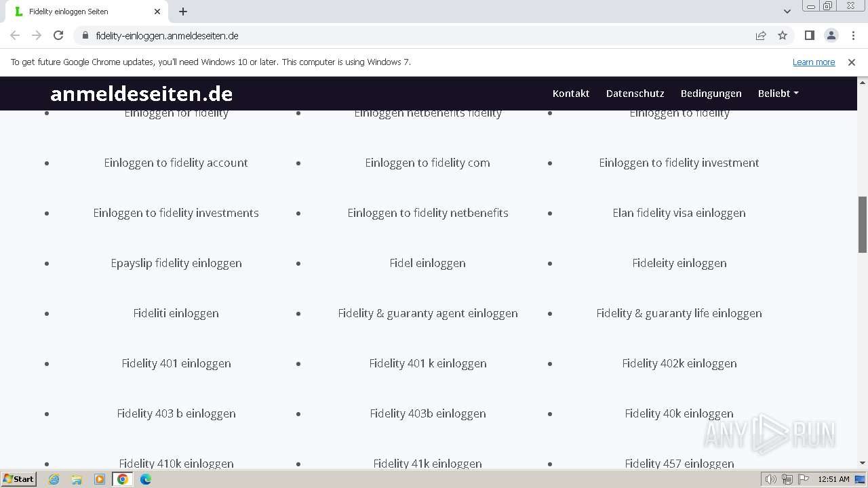
Task: Launch Internet Explorer from taskbar
Action: pyautogui.click(x=54, y=479)
